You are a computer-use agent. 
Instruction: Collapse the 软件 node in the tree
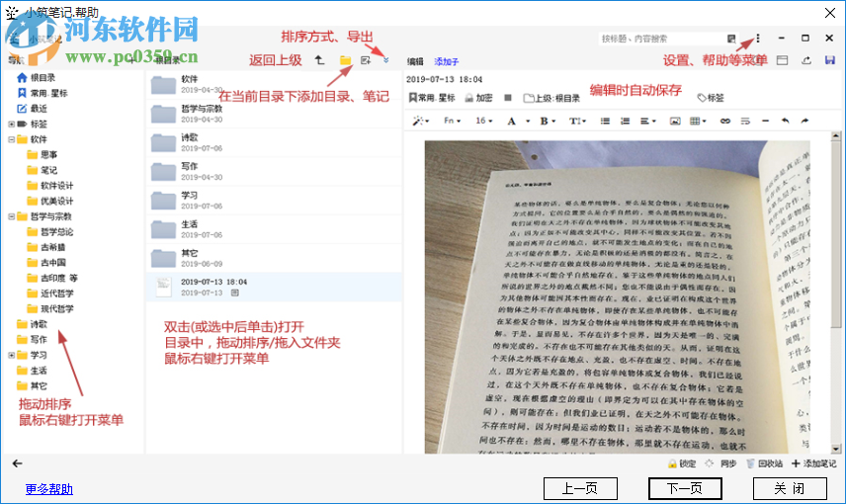(x=11, y=139)
